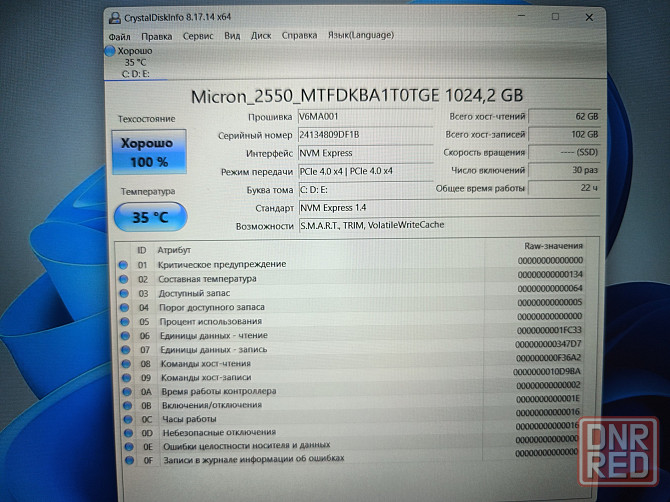Click status dot for Порог доступного запаса

124,308
